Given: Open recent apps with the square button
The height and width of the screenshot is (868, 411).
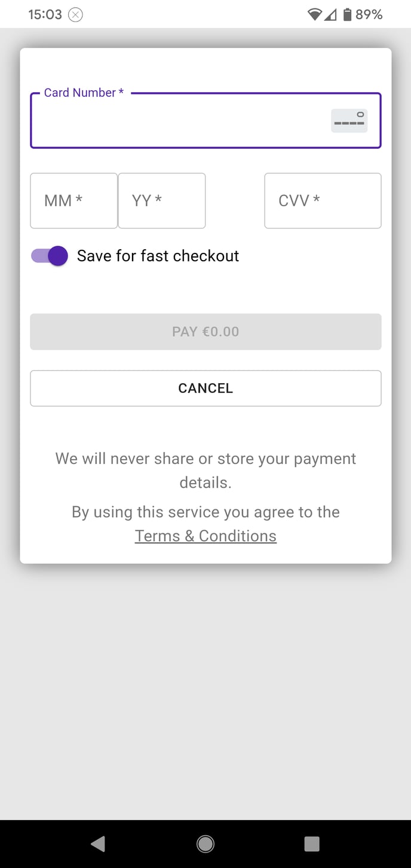Looking at the screenshot, I should click(312, 843).
